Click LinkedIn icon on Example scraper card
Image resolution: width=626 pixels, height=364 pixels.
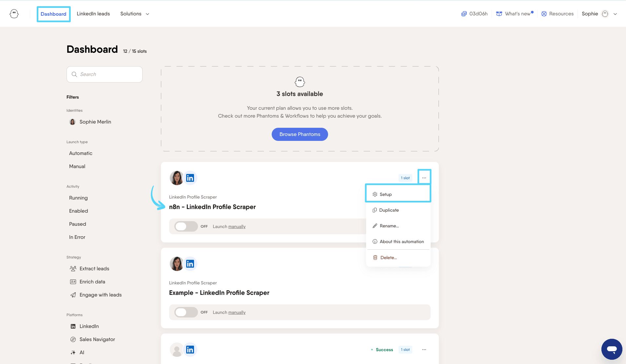tap(190, 264)
